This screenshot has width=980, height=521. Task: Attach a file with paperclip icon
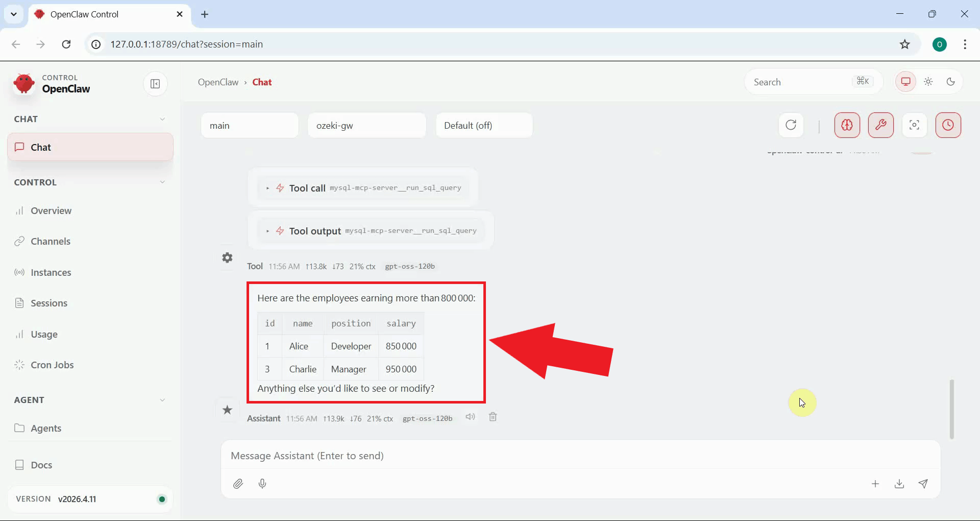tap(238, 484)
